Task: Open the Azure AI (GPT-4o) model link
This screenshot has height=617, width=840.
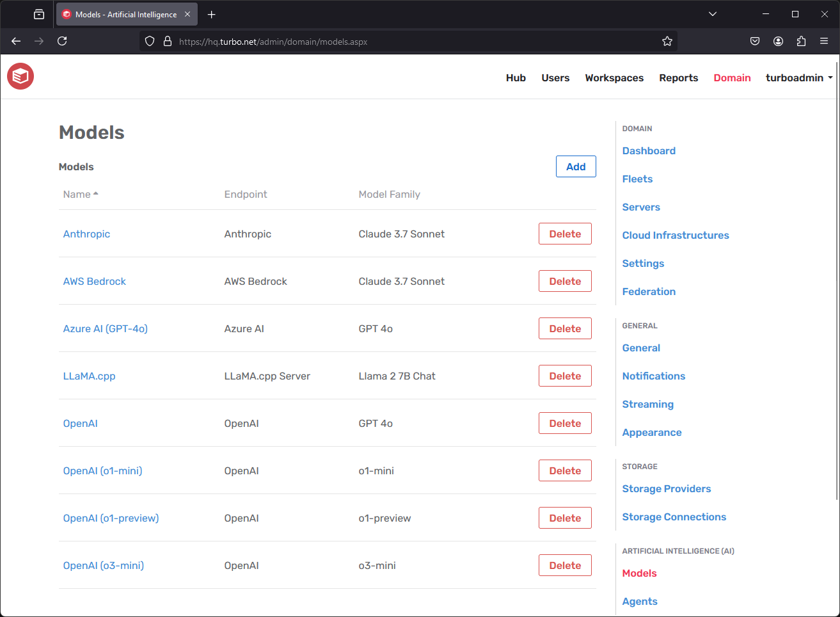Action: point(105,329)
